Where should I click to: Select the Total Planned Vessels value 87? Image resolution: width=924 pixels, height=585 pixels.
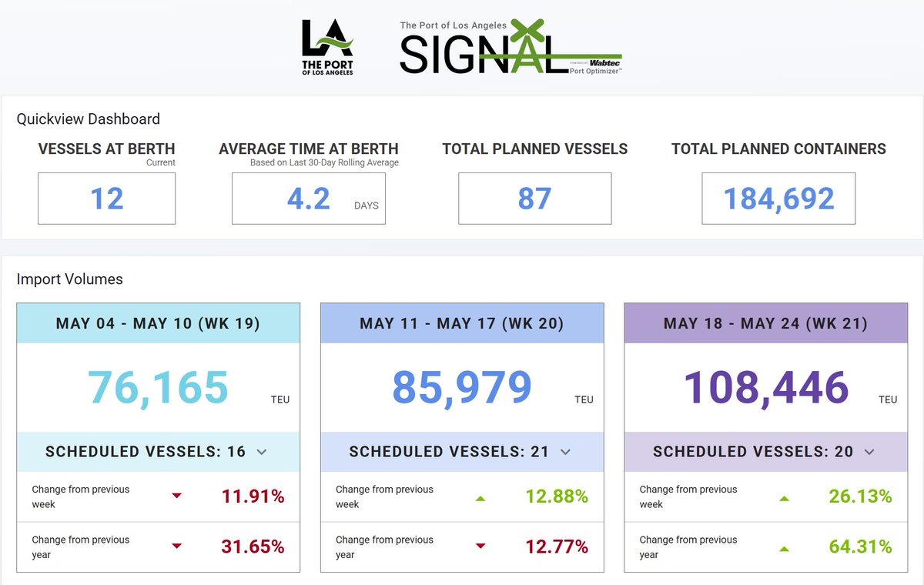point(535,199)
